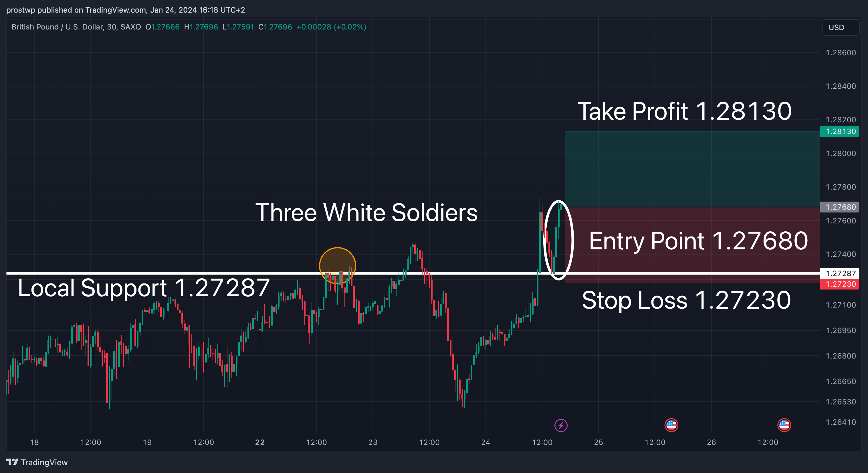Click the Take Profit 1.28130 text label
Screen dimensions: 868x473
tap(684, 111)
